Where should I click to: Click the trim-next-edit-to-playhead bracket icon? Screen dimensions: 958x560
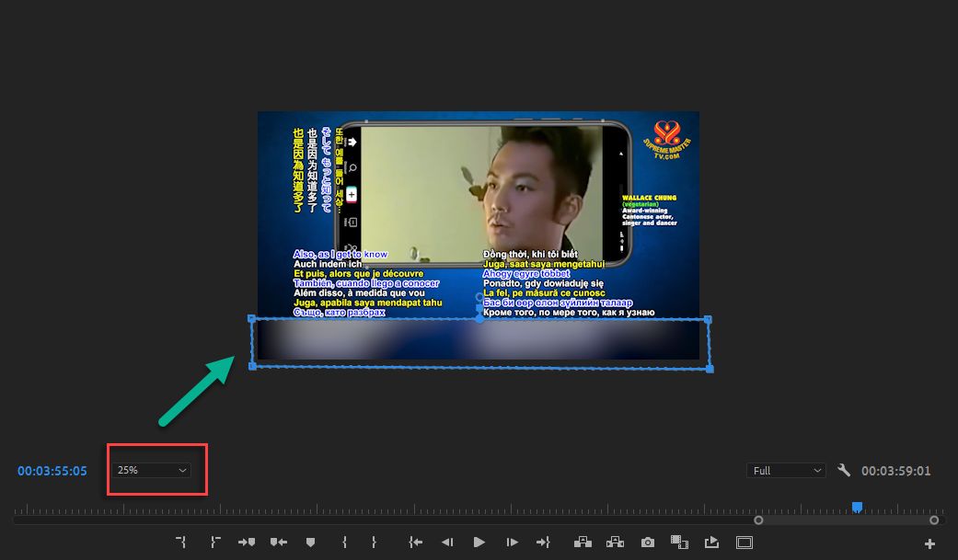(x=215, y=542)
